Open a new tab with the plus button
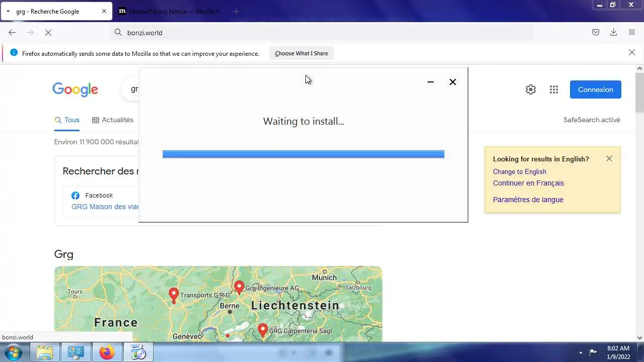This screenshot has width=644, height=362. (x=236, y=11)
